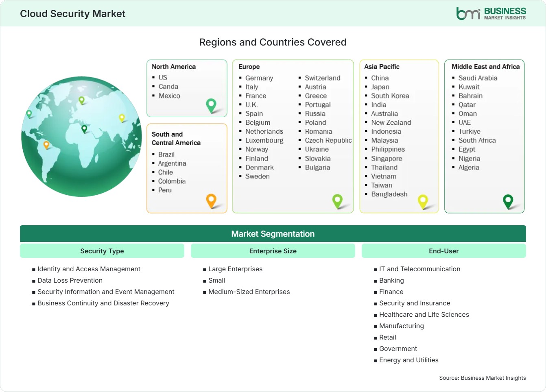Click Peru under South and Central America
Viewport: 546px width, 392px height.
tap(165, 190)
